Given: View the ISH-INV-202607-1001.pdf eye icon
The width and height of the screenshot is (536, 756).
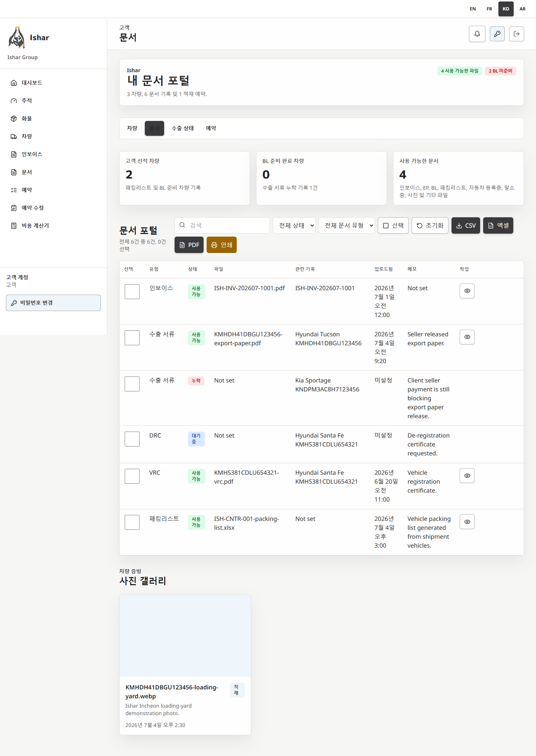Looking at the screenshot, I should 467,291.
